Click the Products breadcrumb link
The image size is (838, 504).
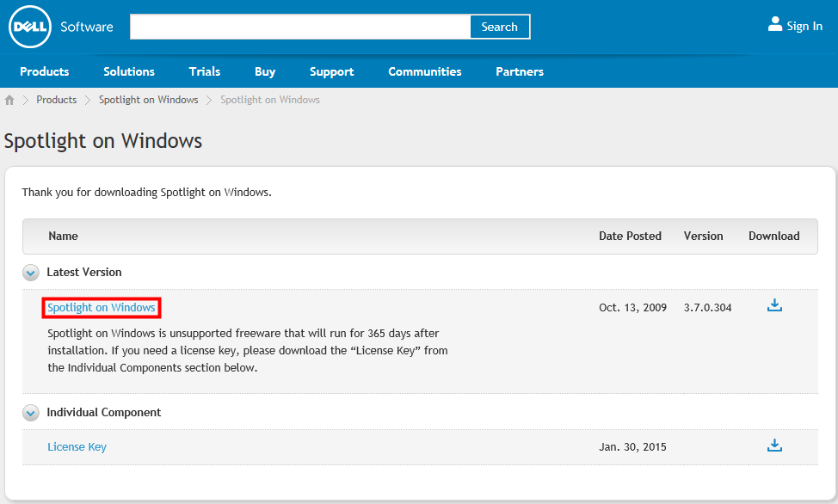click(57, 100)
